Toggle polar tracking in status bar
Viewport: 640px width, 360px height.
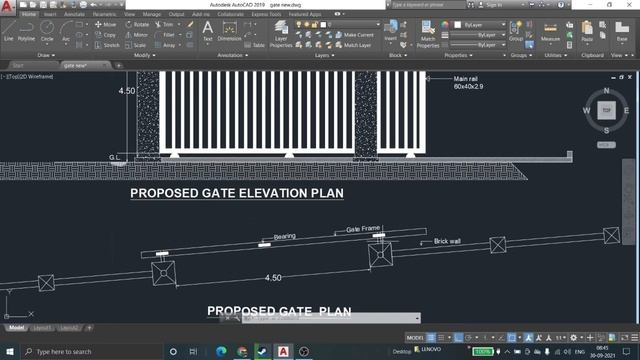[469, 338]
